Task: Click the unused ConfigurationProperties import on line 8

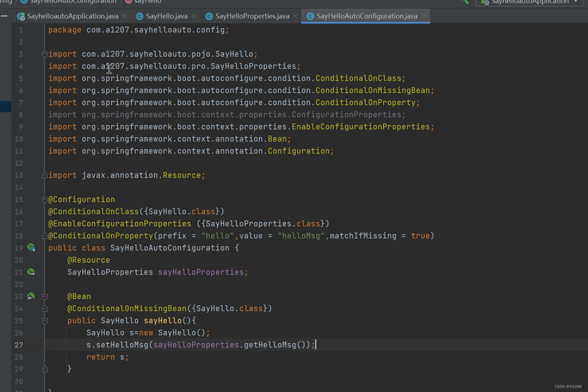Action: pyautogui.click(x=346, y=114)
